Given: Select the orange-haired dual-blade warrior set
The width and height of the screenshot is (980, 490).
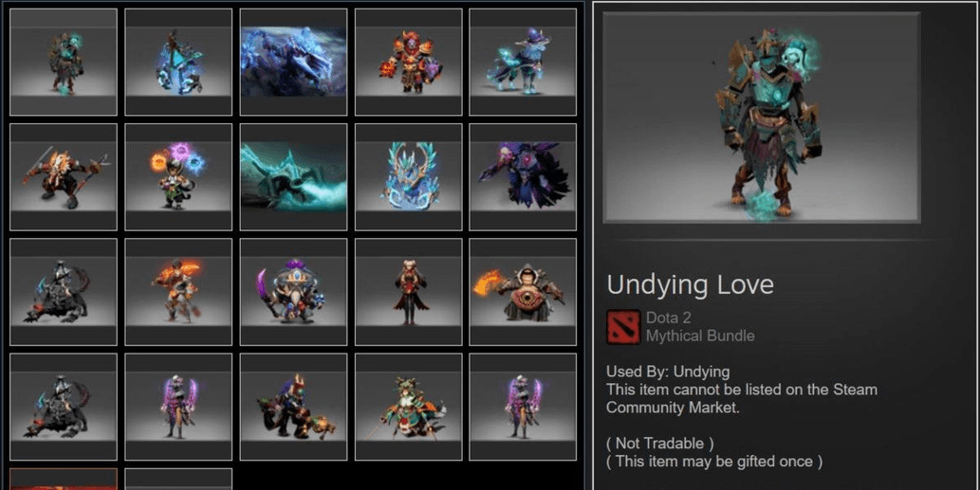Looking at the screenshot, I should [64, 176].
